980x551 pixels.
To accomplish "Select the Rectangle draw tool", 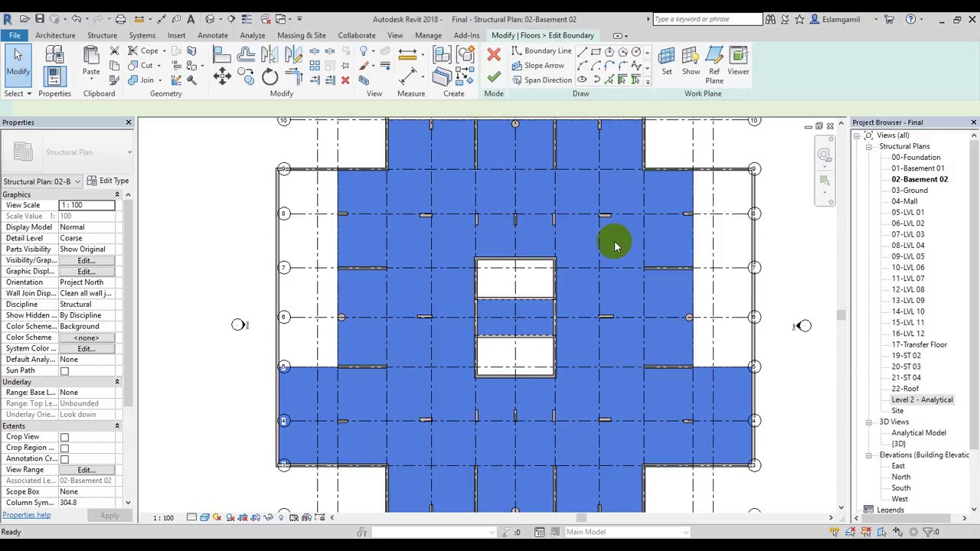I will point(596,52).
